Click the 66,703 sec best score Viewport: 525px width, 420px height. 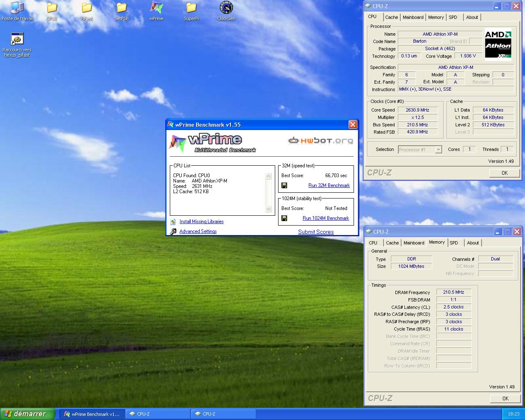pos(336,176)
